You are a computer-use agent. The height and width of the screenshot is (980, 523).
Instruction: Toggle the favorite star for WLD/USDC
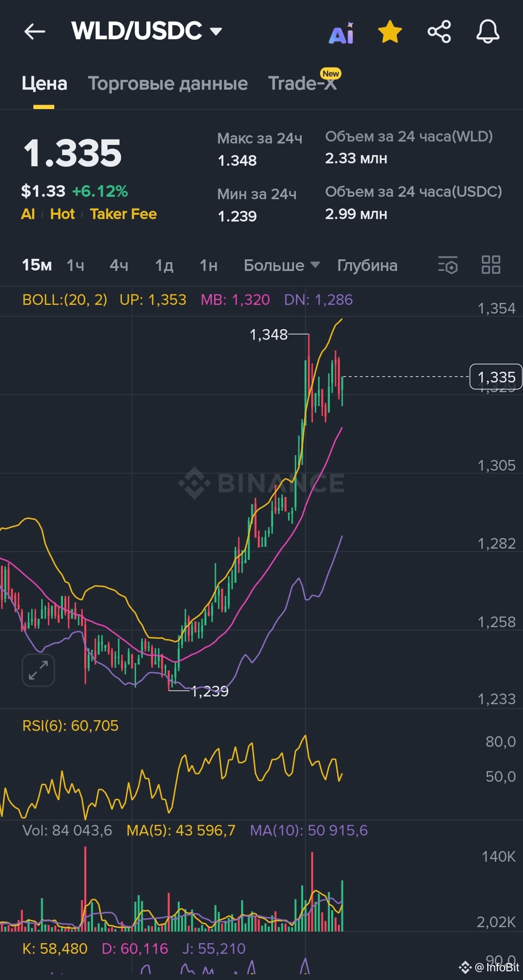pyautogui.click(x=390, y=32)
